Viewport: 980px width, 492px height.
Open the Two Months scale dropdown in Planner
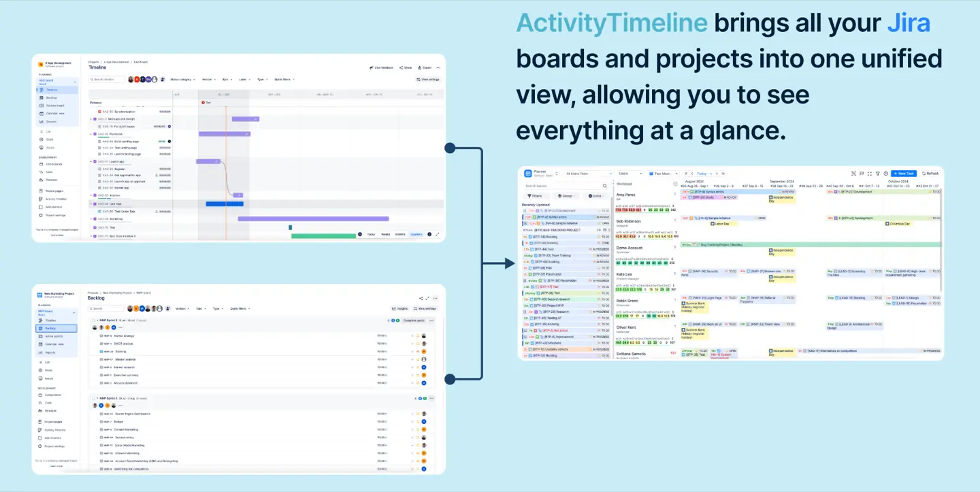coord(663,174)
